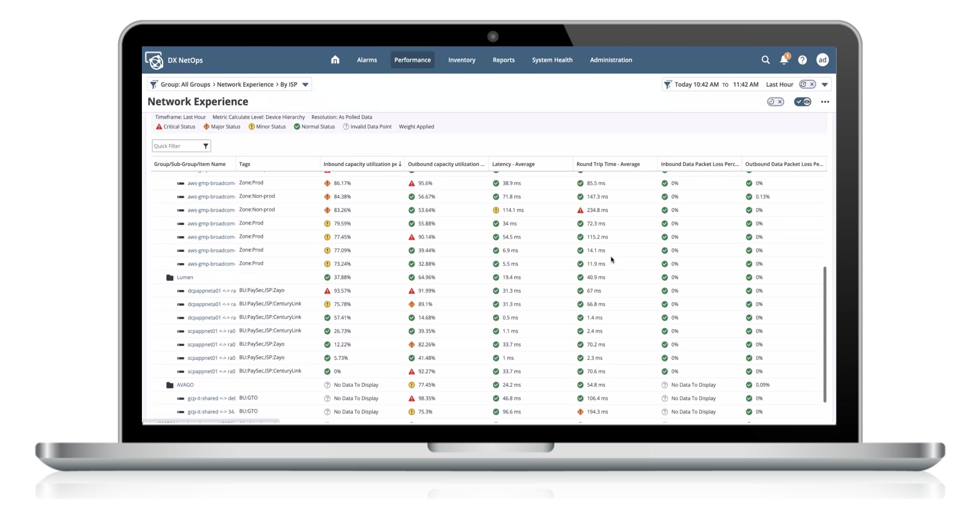Viewport: 980px width, 514px height.
Task: Click the Quick Filter funnel icon
Action: 205,146
